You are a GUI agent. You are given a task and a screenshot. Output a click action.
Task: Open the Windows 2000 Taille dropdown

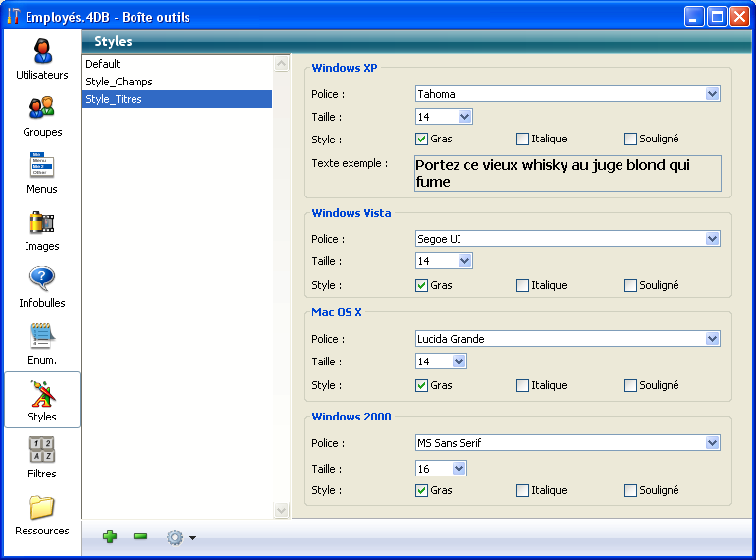[x=459, y=469]
